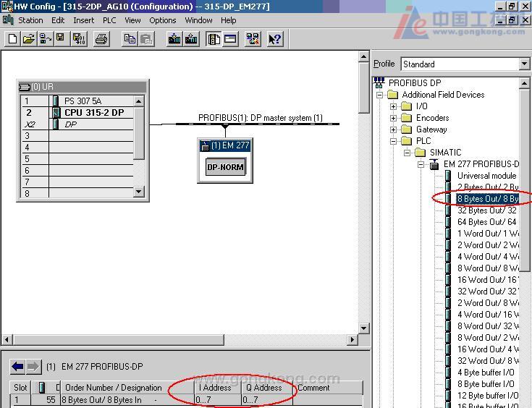
Task: Open the PLC menu
Action: (109, 20)
